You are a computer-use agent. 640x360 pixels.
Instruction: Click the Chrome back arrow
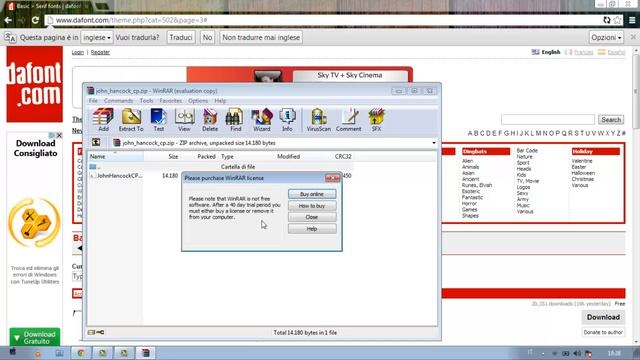point(8,20)
